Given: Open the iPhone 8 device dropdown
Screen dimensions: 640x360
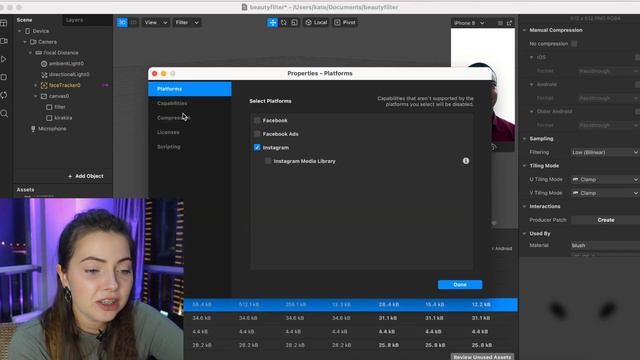Looking at the screenshot, I should coord(469,23).
